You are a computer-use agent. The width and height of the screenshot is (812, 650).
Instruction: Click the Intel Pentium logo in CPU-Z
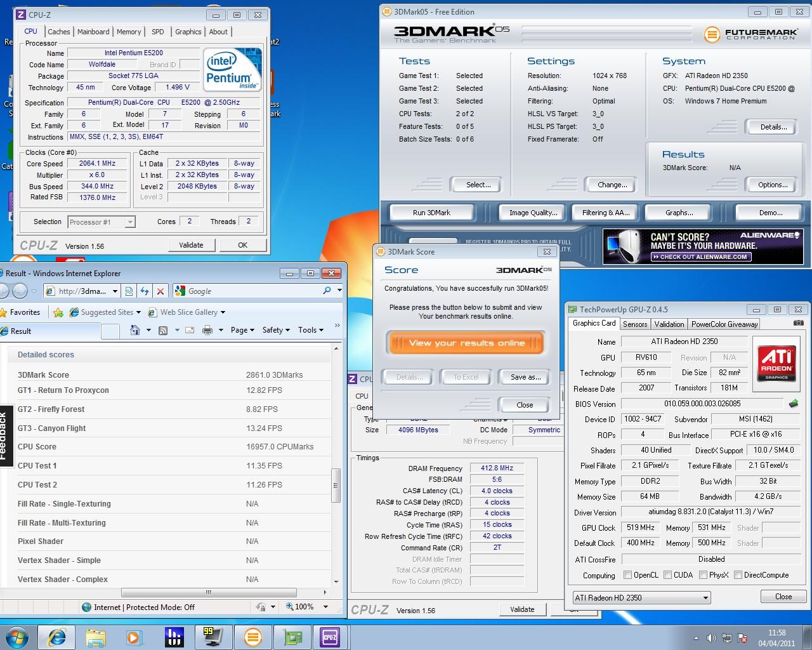pyautogui.click(x=232, y=70)
